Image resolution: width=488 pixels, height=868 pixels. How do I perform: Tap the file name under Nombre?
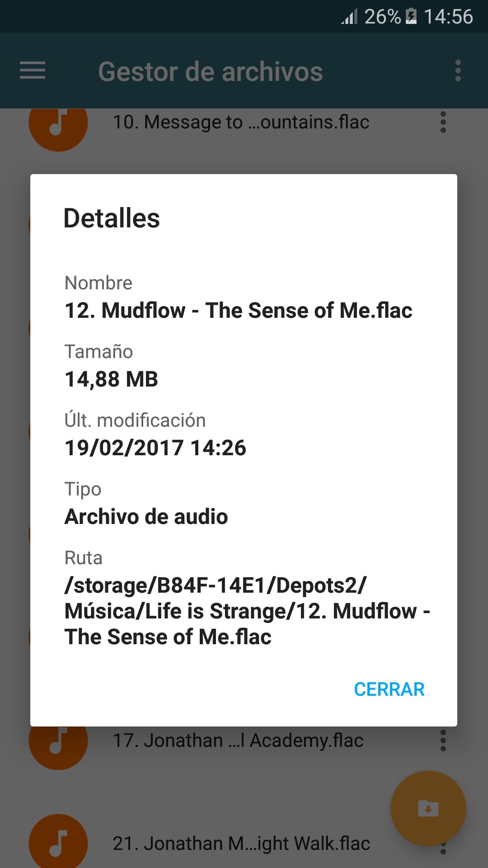coord(238,311)
